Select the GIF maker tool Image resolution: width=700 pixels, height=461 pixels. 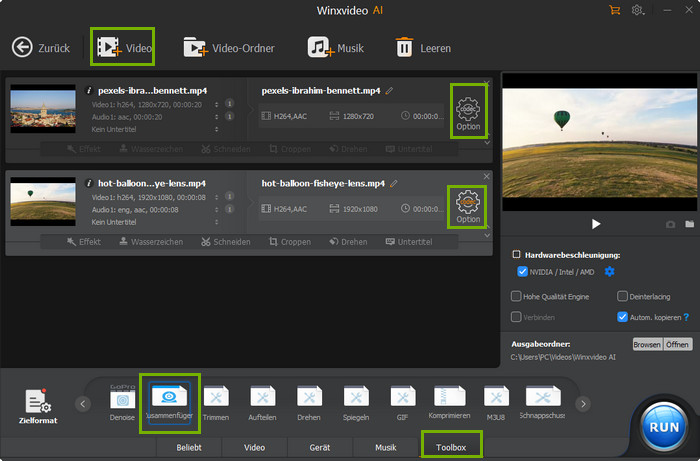(403, 402)
